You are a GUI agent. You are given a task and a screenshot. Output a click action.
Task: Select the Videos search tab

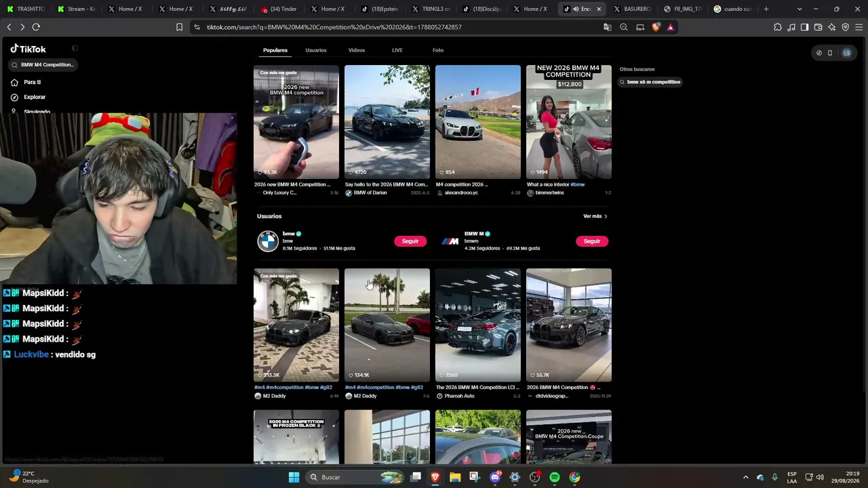357,50
